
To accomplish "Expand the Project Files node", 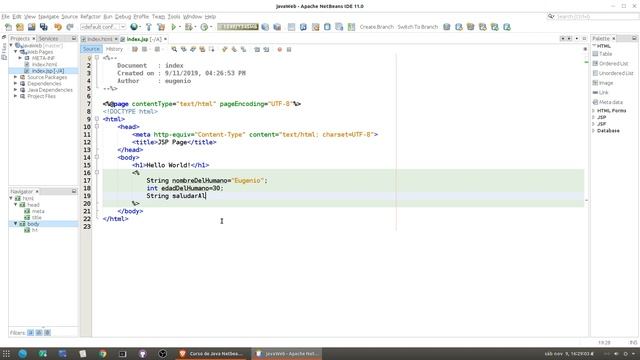I will pyautogui.click(x=16, y=96).
